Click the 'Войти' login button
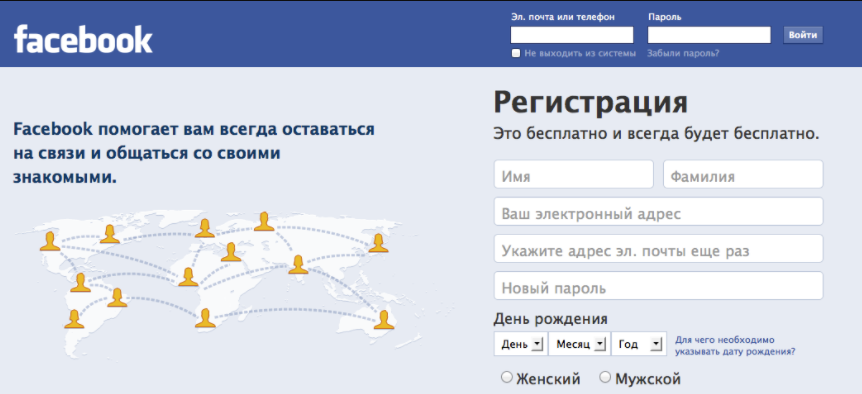Image resolution: width=862 pixels, height=394 pixels. pyautogui.click(x=803, y=35)
